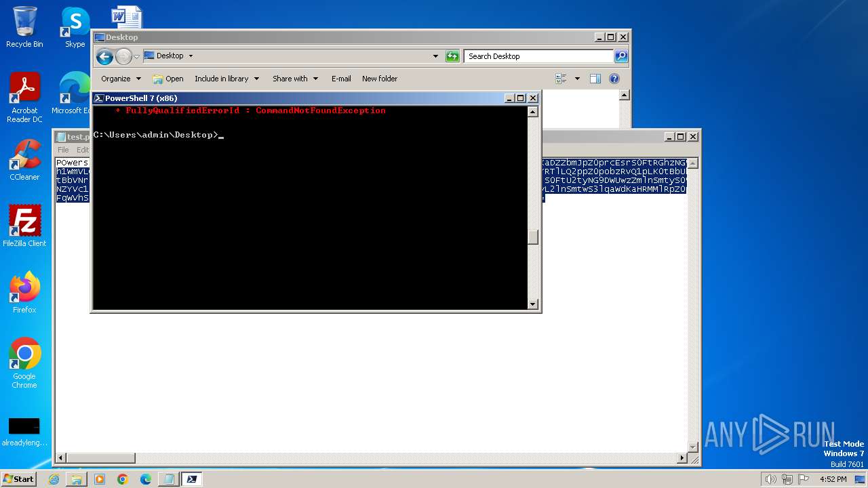Select the FileZilla Client desktop icon
Screen dimensions: 868x488
(x=24, y=226)
